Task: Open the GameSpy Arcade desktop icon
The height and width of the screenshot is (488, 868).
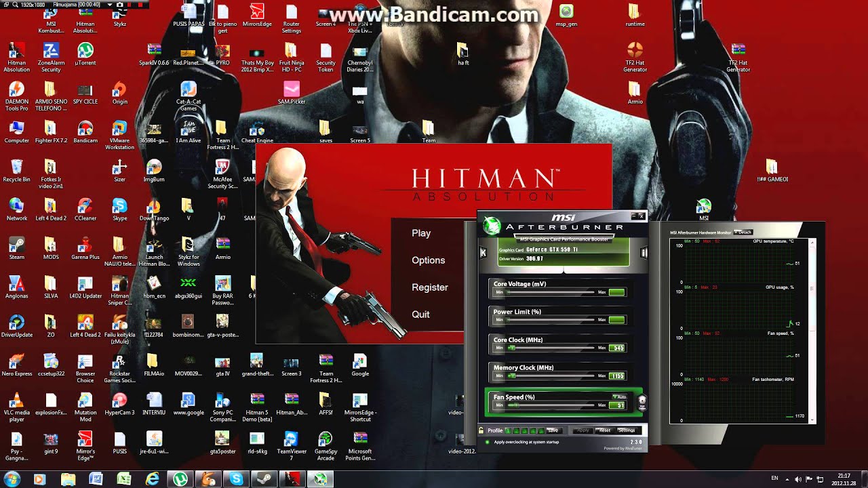Action: [325, 446]
